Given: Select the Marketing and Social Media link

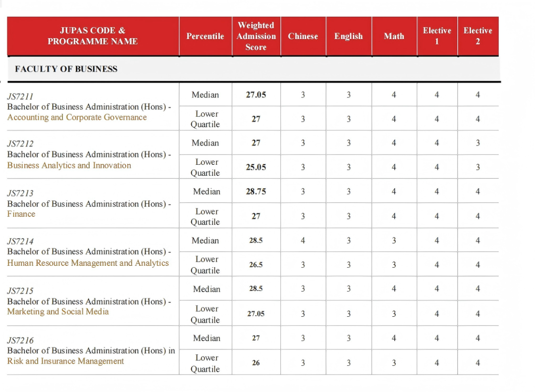Looking at the screenshot, I should point(58,311).
